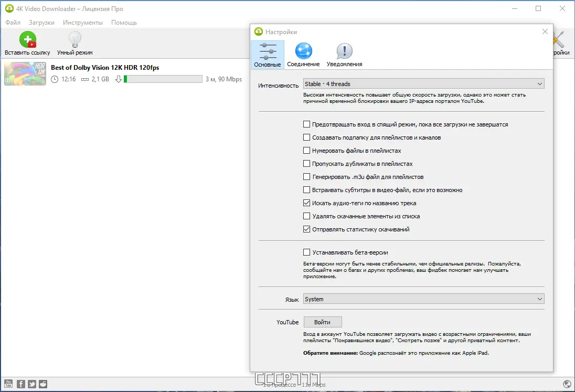575x392 pixels.
Task: Click the Вставить ссылку paste link icon
Action: coord(27,39)
